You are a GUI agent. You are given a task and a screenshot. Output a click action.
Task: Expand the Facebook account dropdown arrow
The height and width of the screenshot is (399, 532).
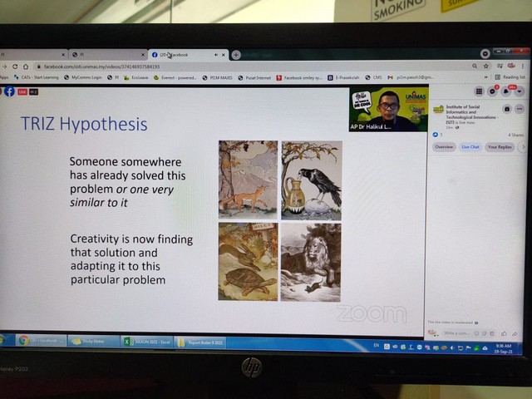pyautogui.click(x=519, y=91)
